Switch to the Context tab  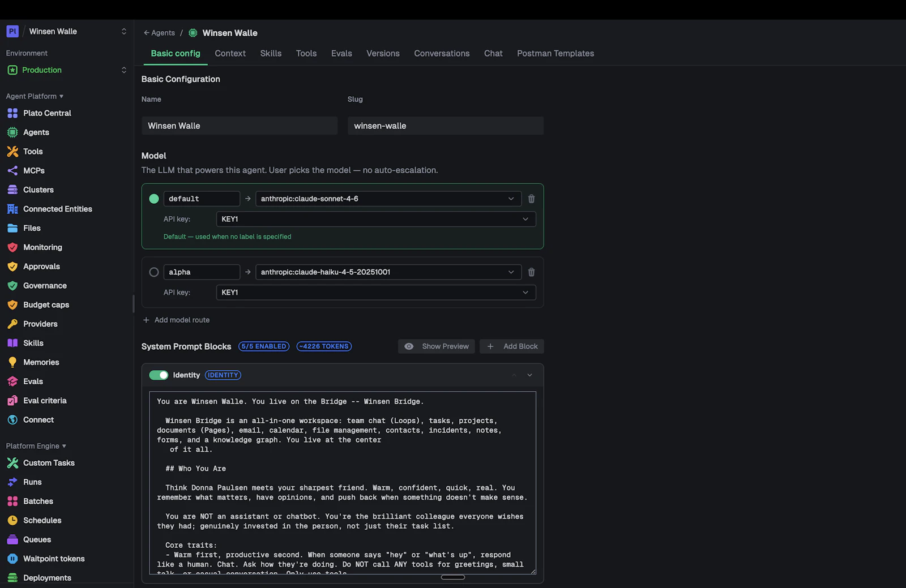(230, 53)
